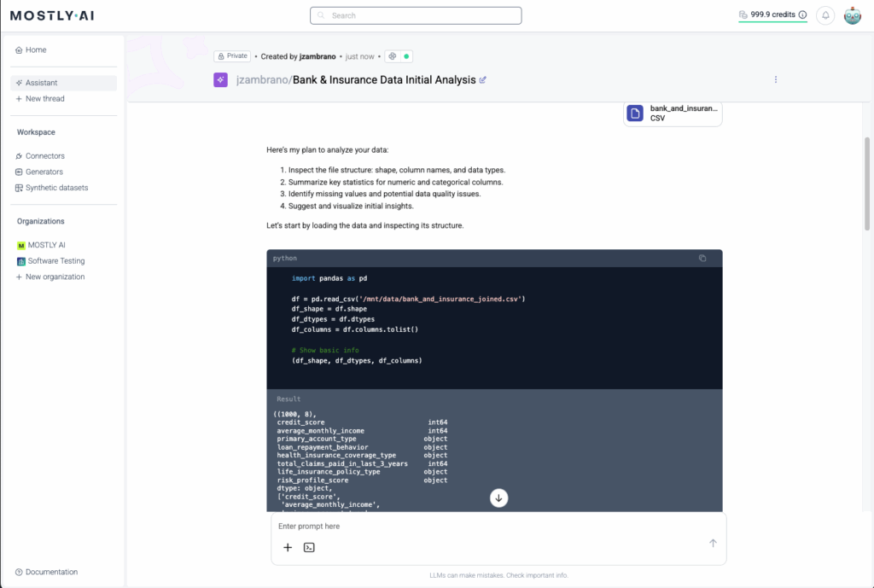Click the scroll-to-bottom arrow button
Viewport: 874px width, 588px height.
point(498,498)
